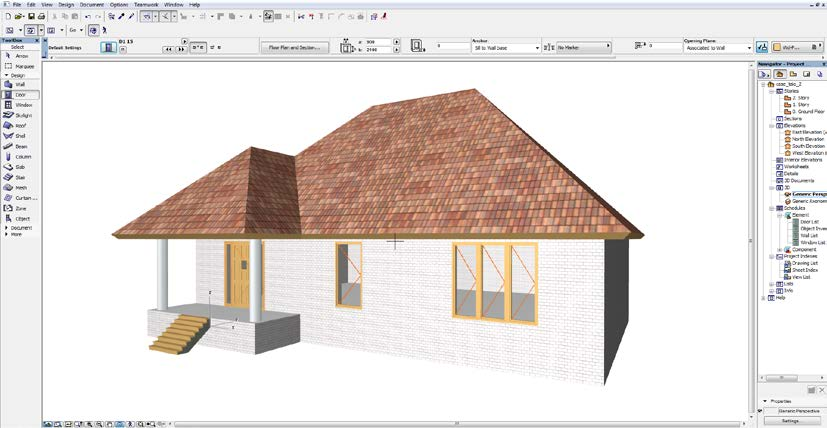Expand the Document section in Toolbox
This screenshot has width=827, height=428.
[6, 228]
